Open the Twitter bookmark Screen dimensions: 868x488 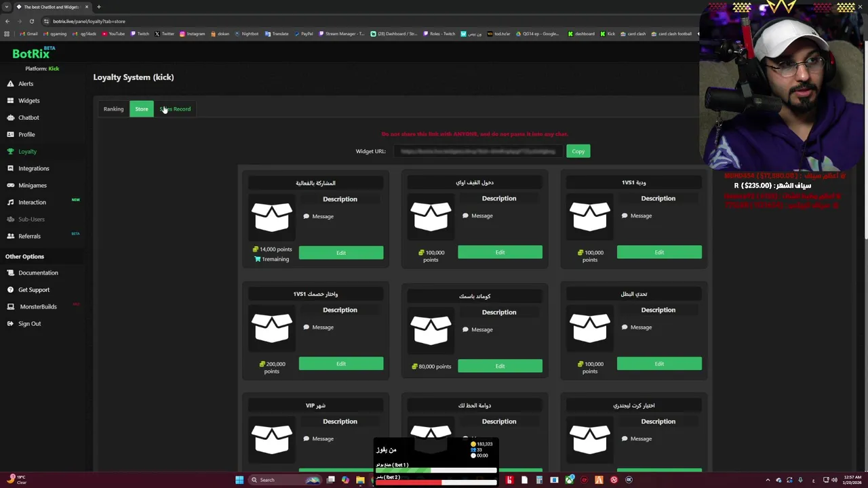[x=164, y=34]
